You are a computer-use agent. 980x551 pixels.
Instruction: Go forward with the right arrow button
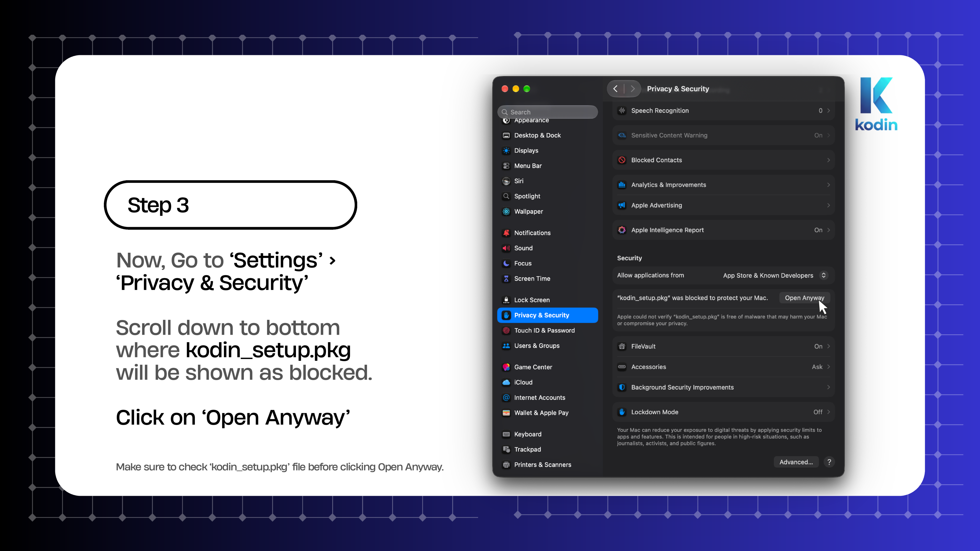tap(633, 89)
